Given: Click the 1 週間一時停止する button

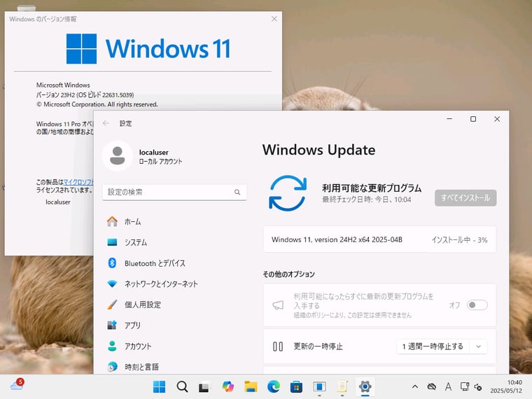Looking at the screenshot, I should [433, 346].
